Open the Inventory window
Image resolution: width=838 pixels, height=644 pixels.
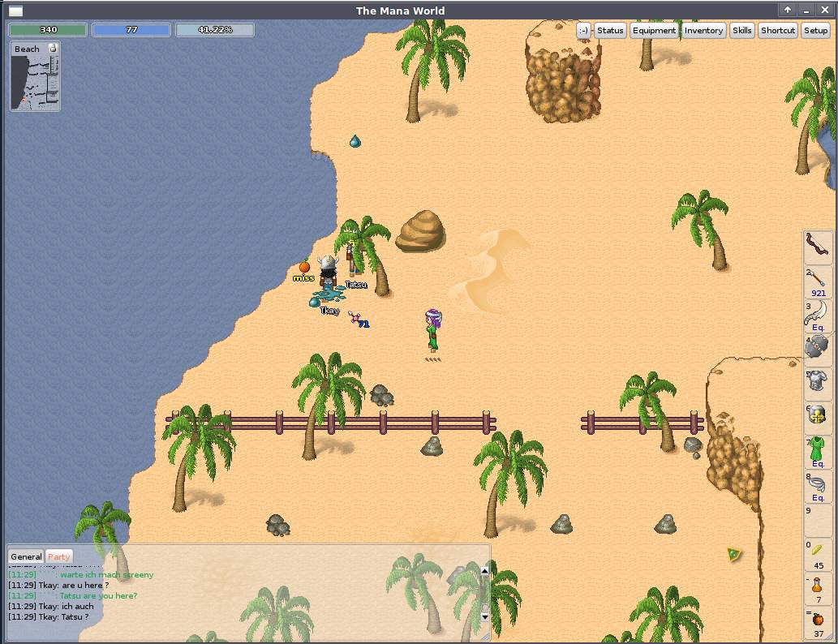703,31
